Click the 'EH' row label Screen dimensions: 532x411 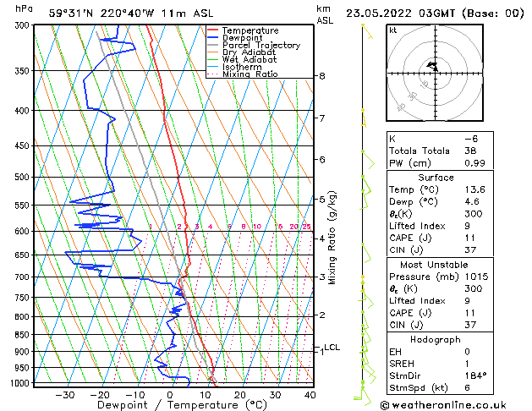pyautogui.click(x=395, y=352)
